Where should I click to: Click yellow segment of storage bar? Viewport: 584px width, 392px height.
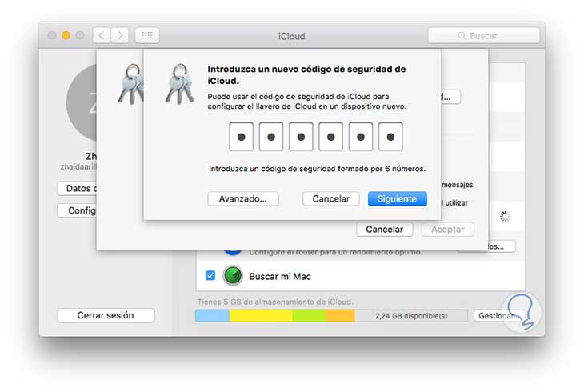pos(261,316)
